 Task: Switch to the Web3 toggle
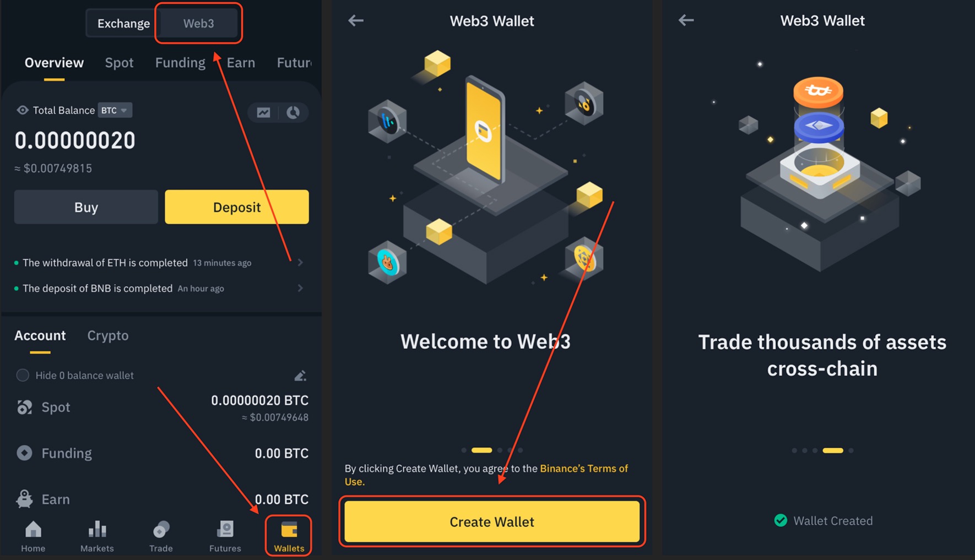click(198, 23)
